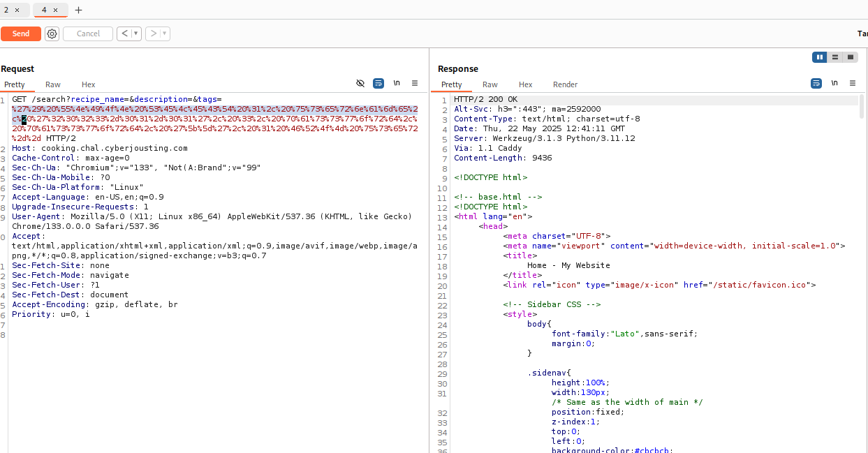Open the back history dropdown arrow

(x=136, y=34)
